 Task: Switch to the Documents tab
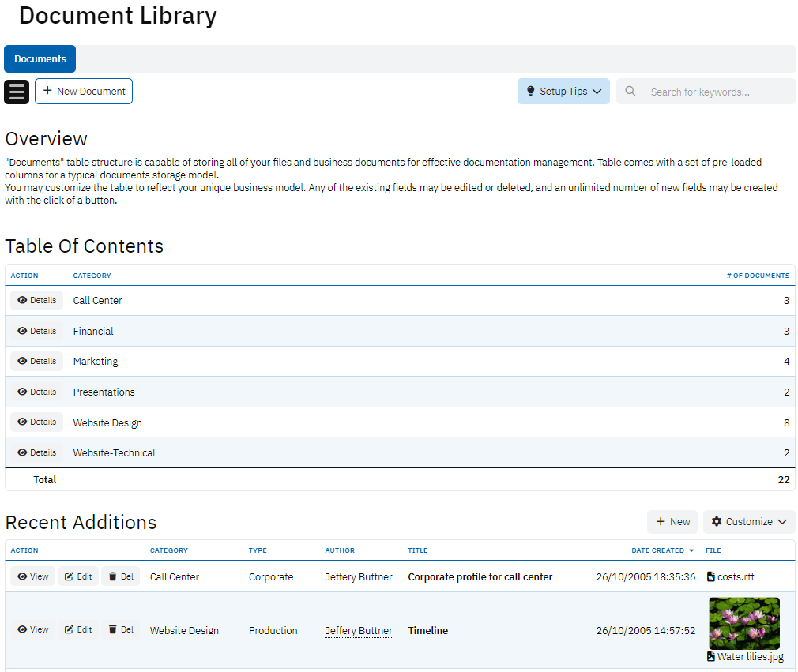point(40,59)
